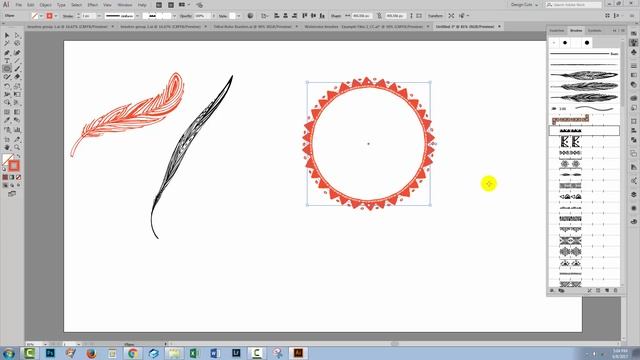
Task: Toggle constrain width and height proportions
Action: coord(379,16)
